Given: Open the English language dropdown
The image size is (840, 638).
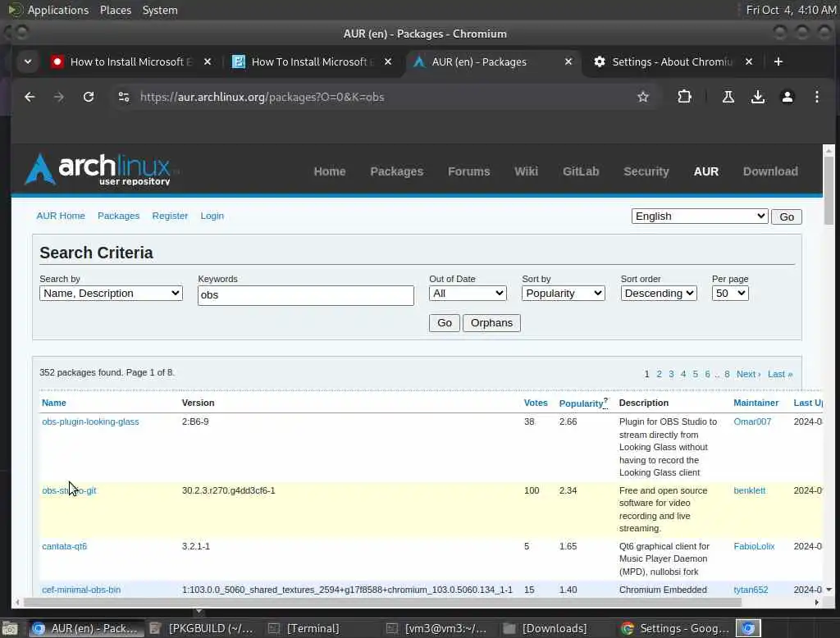Looking at the screenshot, I should 700,216.
